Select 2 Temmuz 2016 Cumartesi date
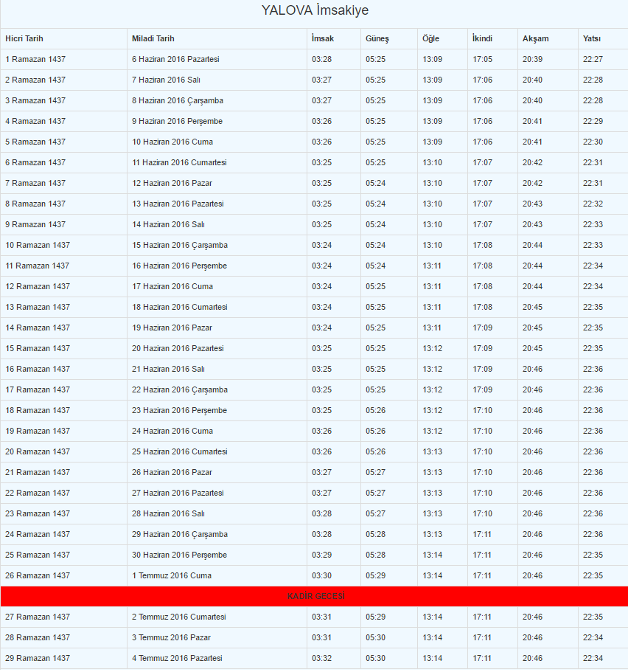The height and width of the screenshot is (672, 628). pos(178,617)
